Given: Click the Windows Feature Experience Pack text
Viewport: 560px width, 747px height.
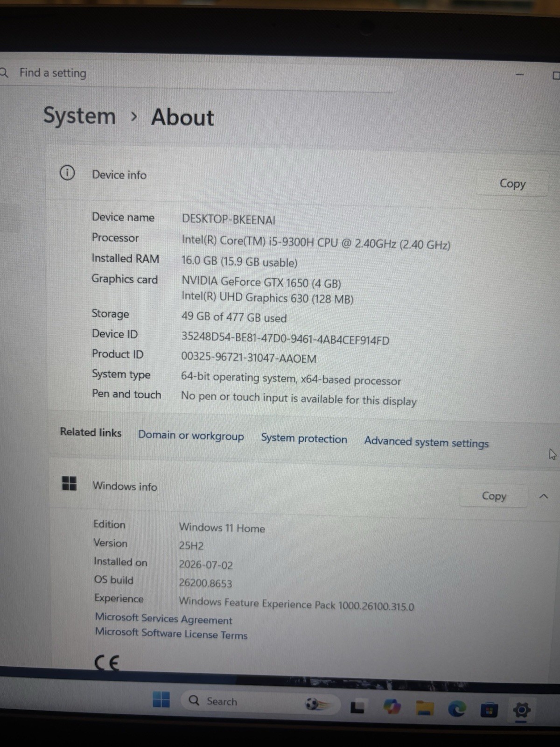Looking at the screenshot, I should 296,604.
